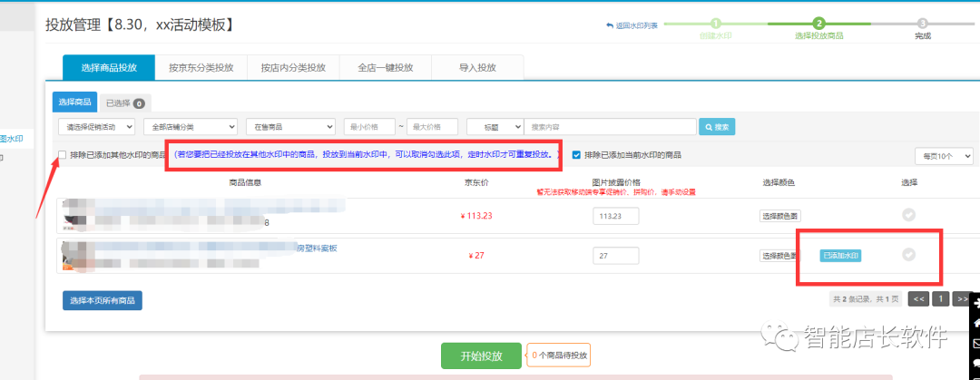
Task: Click the 返回水印列表 back link
Action: (x=632, y=25)
